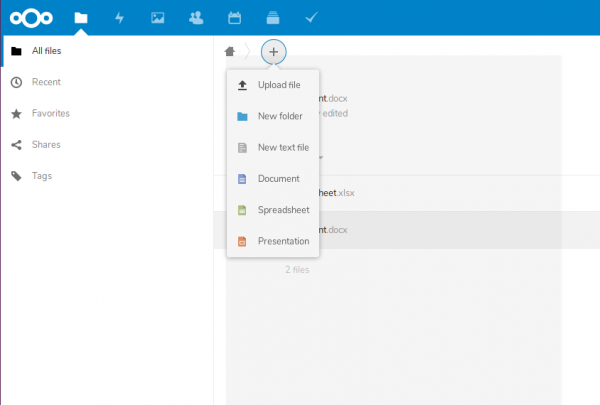Click the Nextcloud logo
Viewport: 600px width, 405px height.
coord(33,17)
